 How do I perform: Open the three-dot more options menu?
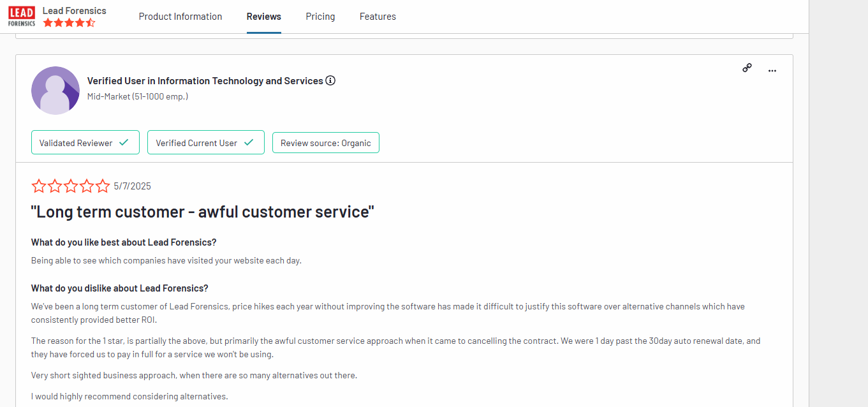coord(772,71)
